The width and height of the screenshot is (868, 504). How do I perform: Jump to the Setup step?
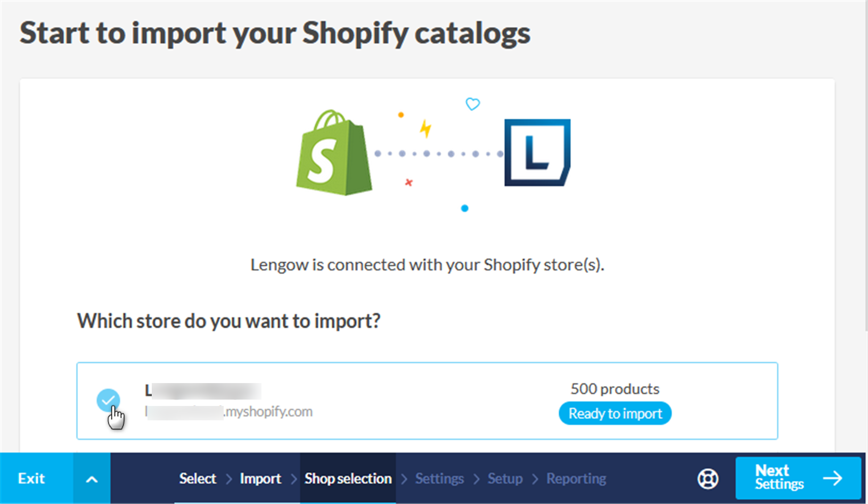pyautogui.click(x=505, y=478)
